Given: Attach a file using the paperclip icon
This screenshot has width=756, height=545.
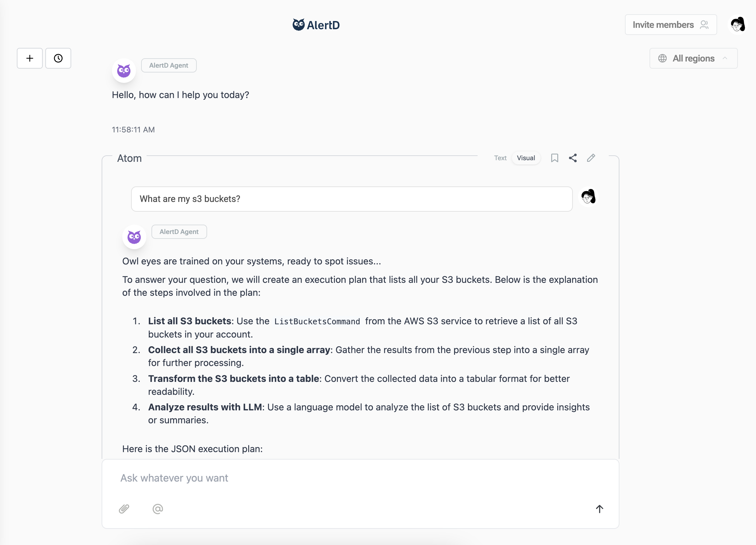Looking at the screenshot, I should coord(124,509).
